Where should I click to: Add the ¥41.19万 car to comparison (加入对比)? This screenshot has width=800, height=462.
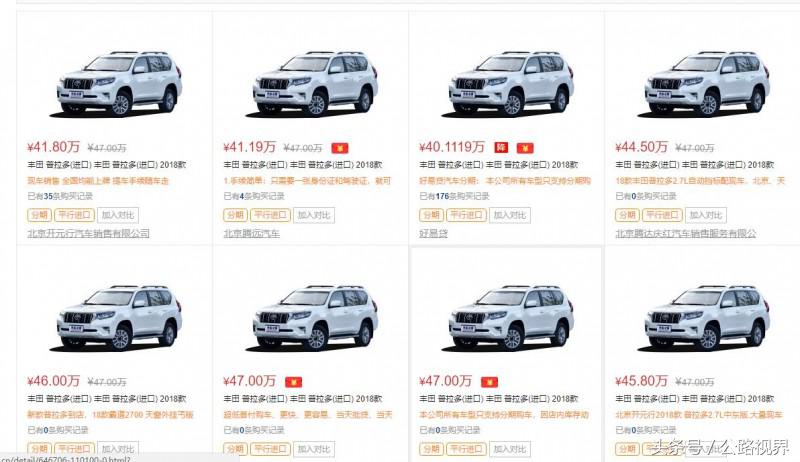point(314,215)
